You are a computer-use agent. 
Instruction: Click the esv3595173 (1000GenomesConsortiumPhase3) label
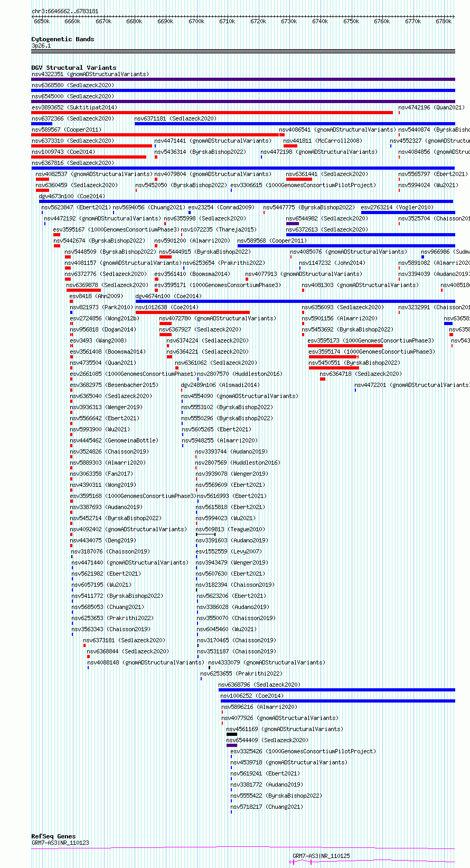click(x=371, y=340)
